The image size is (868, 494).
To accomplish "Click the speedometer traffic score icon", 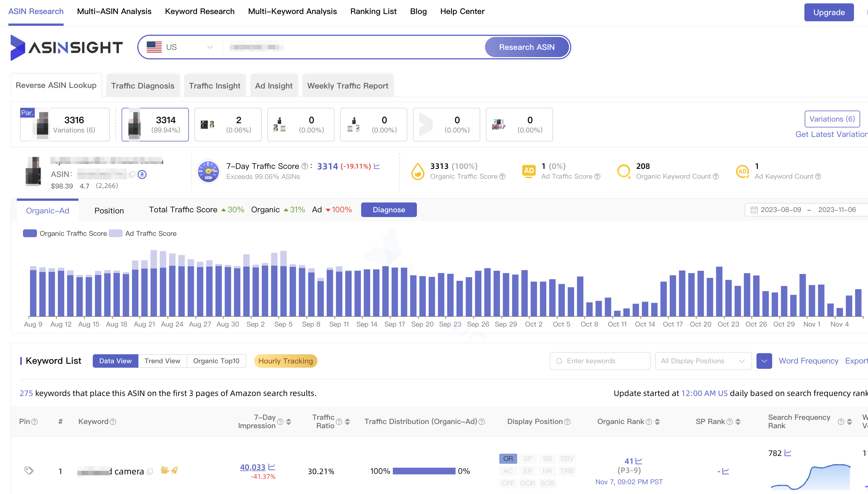I will coord(208,171).
